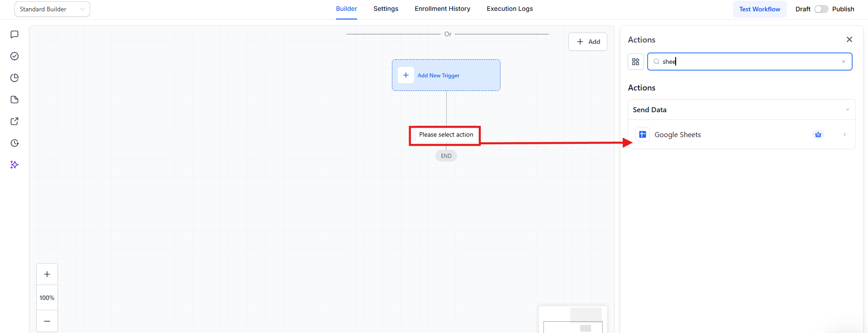The width and height of the screenshot is (868, 333).
Task: Click the plus icon in trigger box
Action: [x=406, y=75]
